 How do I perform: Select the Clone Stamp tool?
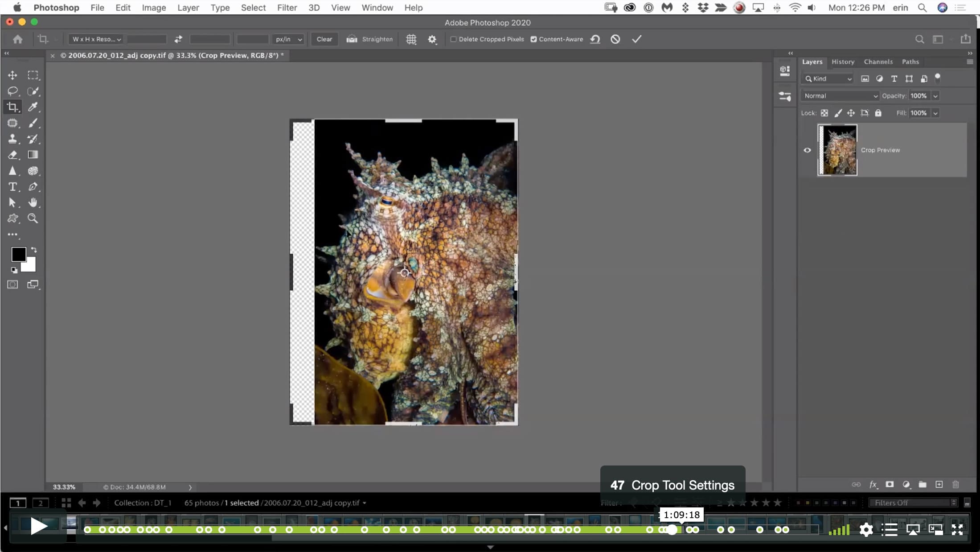(x=12, y=139)
